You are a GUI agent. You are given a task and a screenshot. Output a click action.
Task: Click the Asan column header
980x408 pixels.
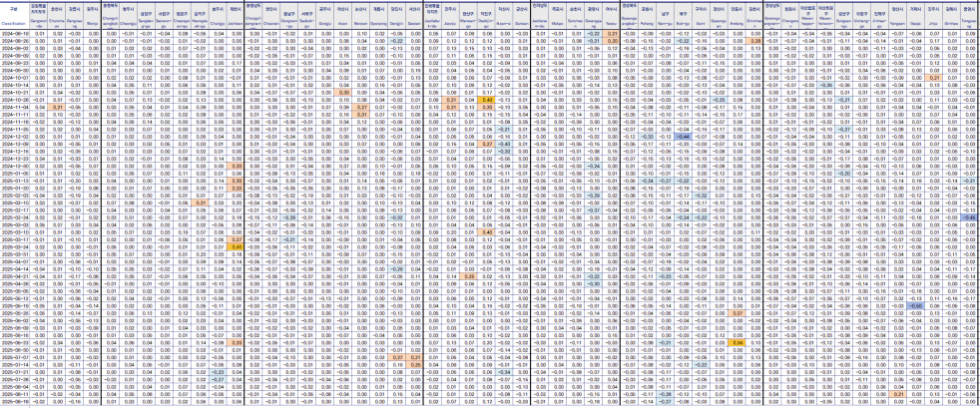(x=342, y=16)
